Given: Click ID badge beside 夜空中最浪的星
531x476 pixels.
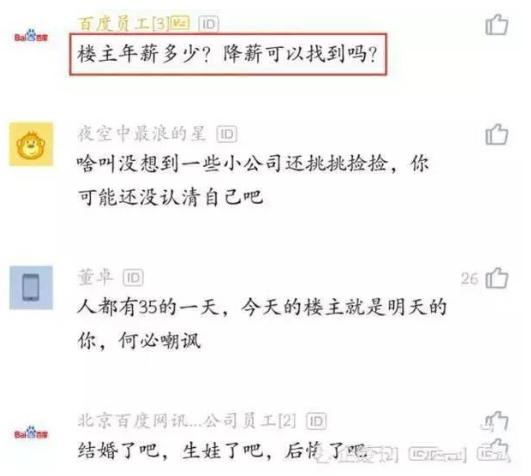Looking at the screenshot, I should (x=227, y=134).
